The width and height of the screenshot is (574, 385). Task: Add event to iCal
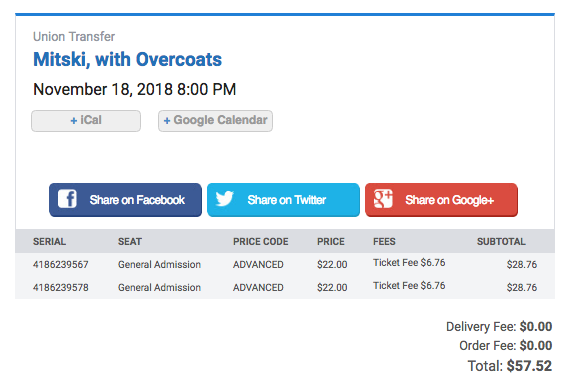pyautogui.click(x=86, y=121)
